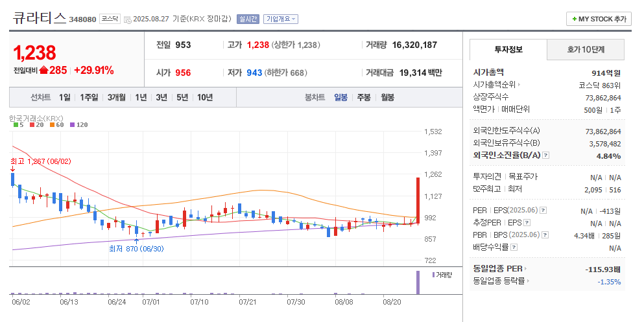
Task: Click the tall red candle on the latest day
Action: 418,201
